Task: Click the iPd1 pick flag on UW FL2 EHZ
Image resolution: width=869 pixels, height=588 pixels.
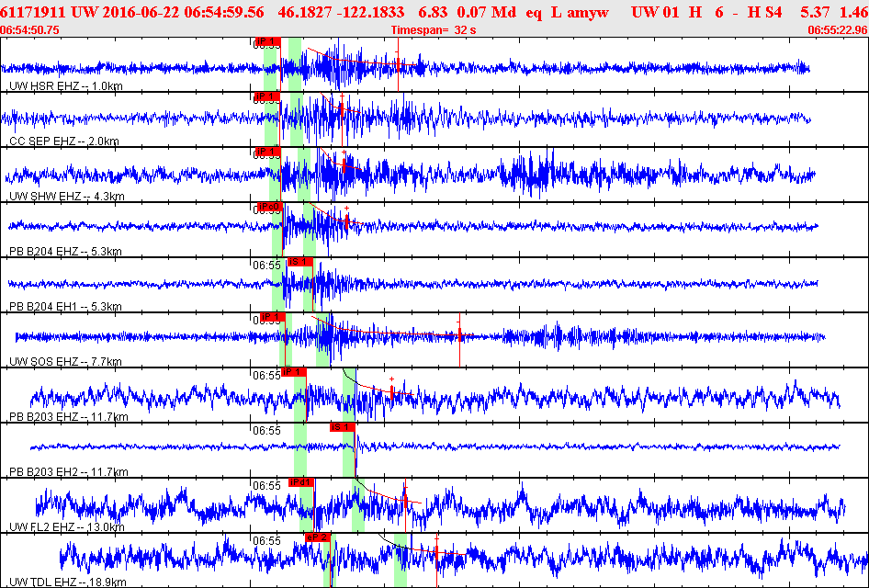Action: click(x=301, y=482)
